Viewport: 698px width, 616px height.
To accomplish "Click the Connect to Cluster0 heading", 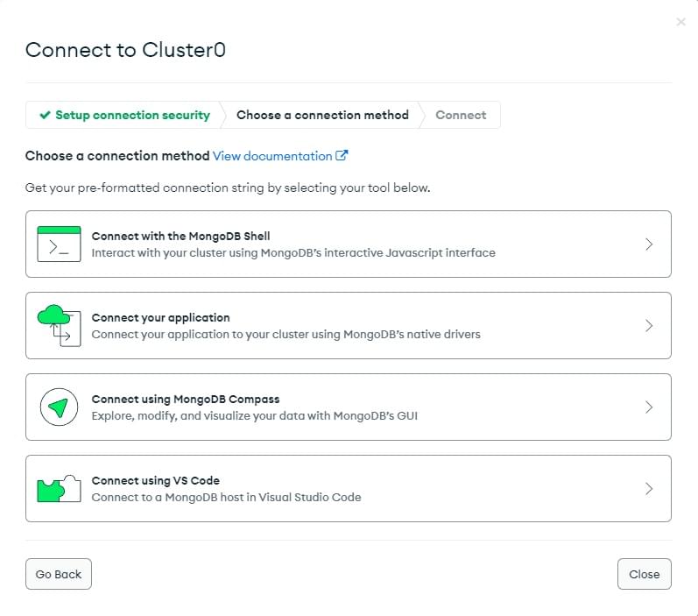I will coord(125,50).
